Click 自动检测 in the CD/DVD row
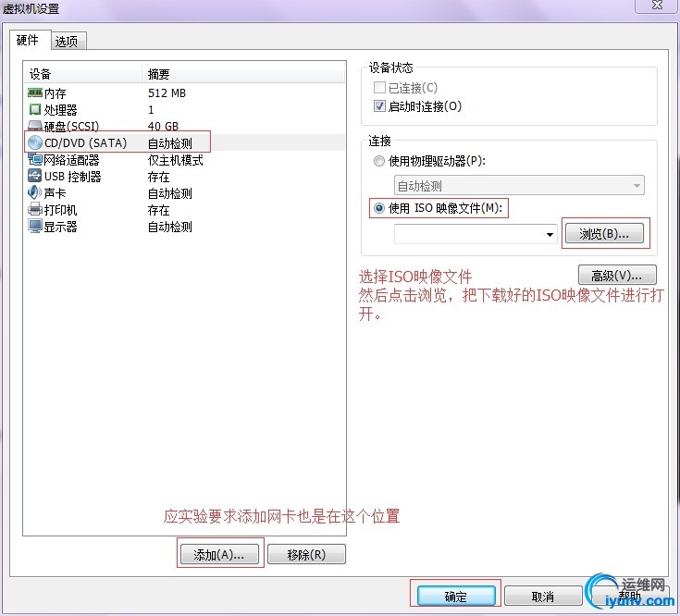The image size is (680, 616). [x=170, y=143]
